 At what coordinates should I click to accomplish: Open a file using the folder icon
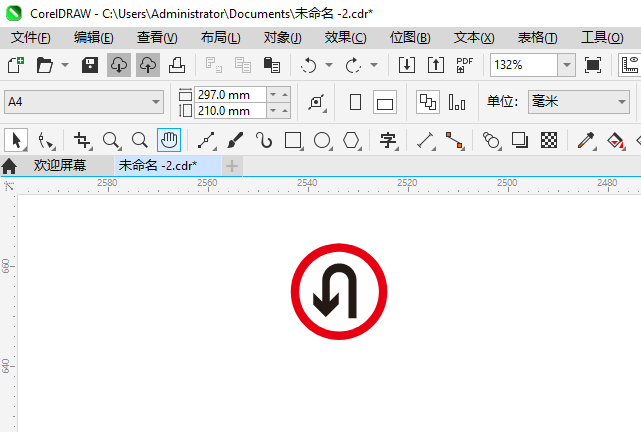pos(45,65)
